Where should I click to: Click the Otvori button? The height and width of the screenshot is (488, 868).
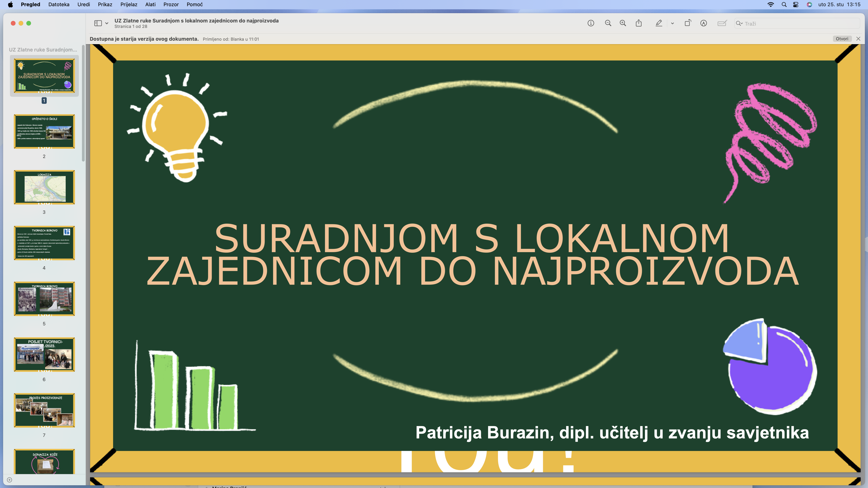tap(842, 39)
